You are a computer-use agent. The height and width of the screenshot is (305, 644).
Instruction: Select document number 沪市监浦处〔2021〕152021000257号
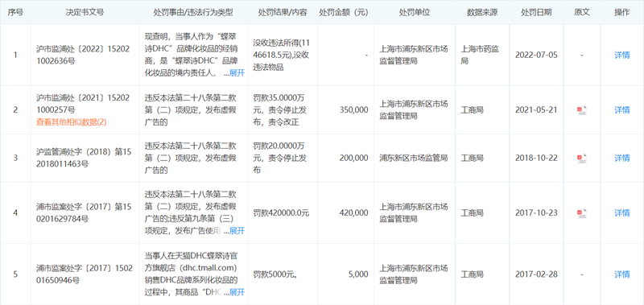pyautogui.click(x=83, y=104)
